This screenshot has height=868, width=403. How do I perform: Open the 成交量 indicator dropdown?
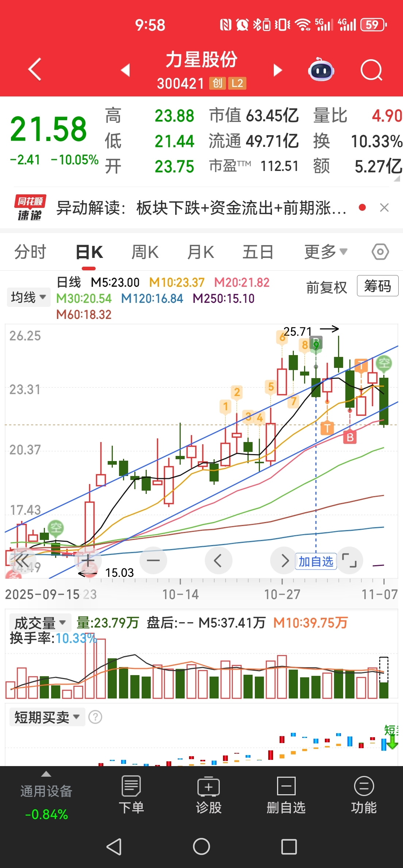point(40,623)
